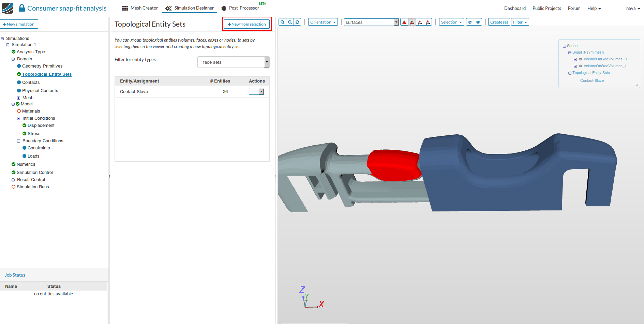Screen dimensions: 644x324
Task: Click the blue lock icon beside project title
Action: pos(22,8)
